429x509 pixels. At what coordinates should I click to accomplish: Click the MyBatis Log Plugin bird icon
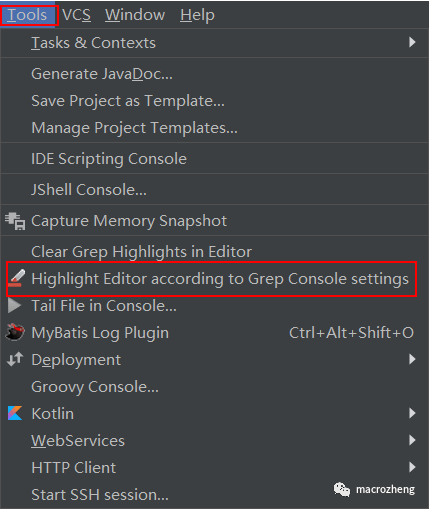pyautogui.click(x=15, y=332)
